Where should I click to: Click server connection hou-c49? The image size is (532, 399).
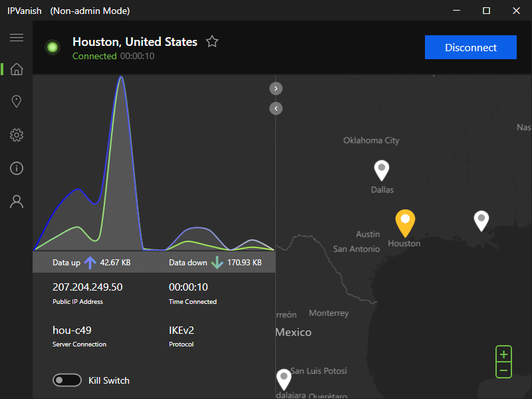[72, 330]
